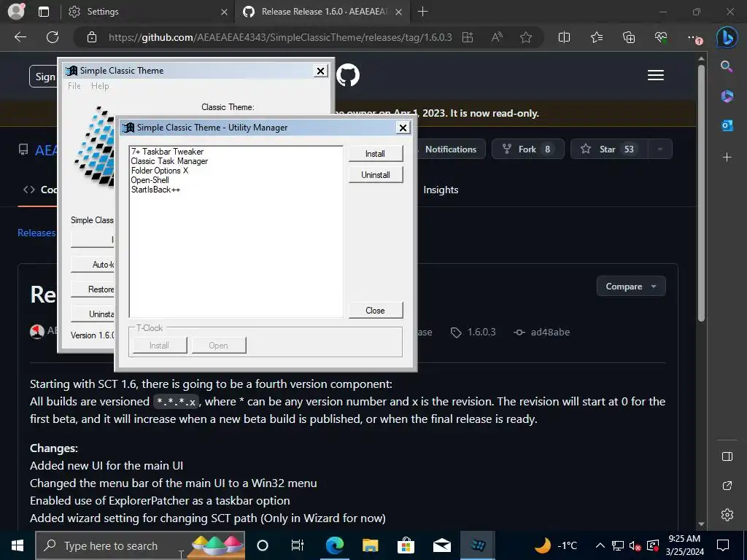Star the SimpleClassicTheme repository
Screen dimensions: 747x560
pos(608,149)
